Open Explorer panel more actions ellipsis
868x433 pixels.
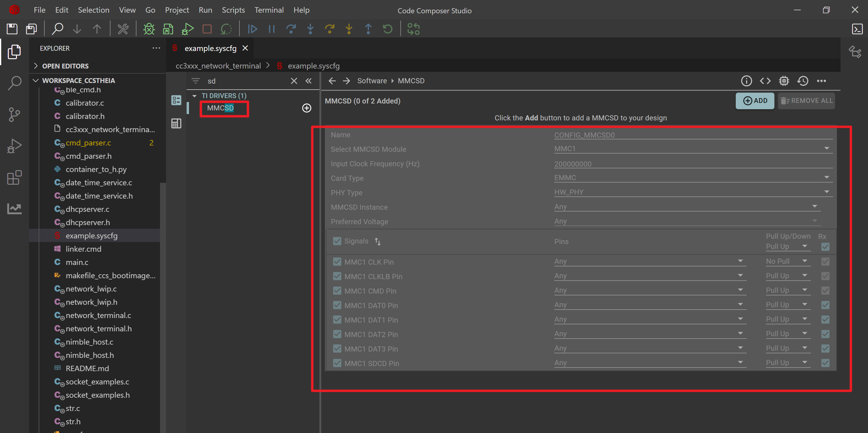pyautogui.click(x=156, y=48)
